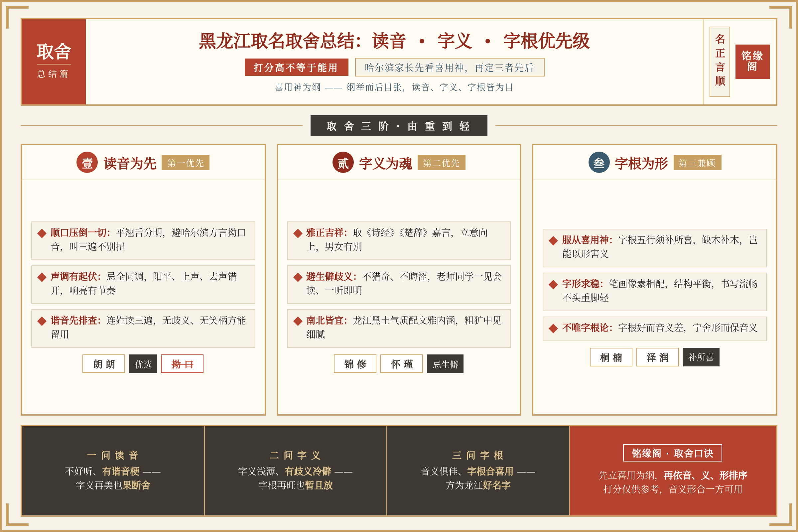Click the 喜用神为纲 subtitle line
The height and width of the screenshot is (532, 798).
click(394, 87)
